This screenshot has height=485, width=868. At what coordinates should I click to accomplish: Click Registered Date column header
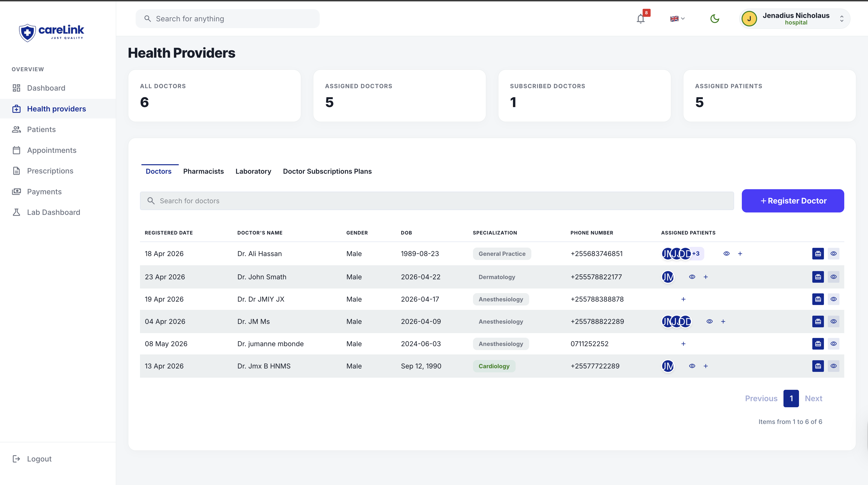169,233
